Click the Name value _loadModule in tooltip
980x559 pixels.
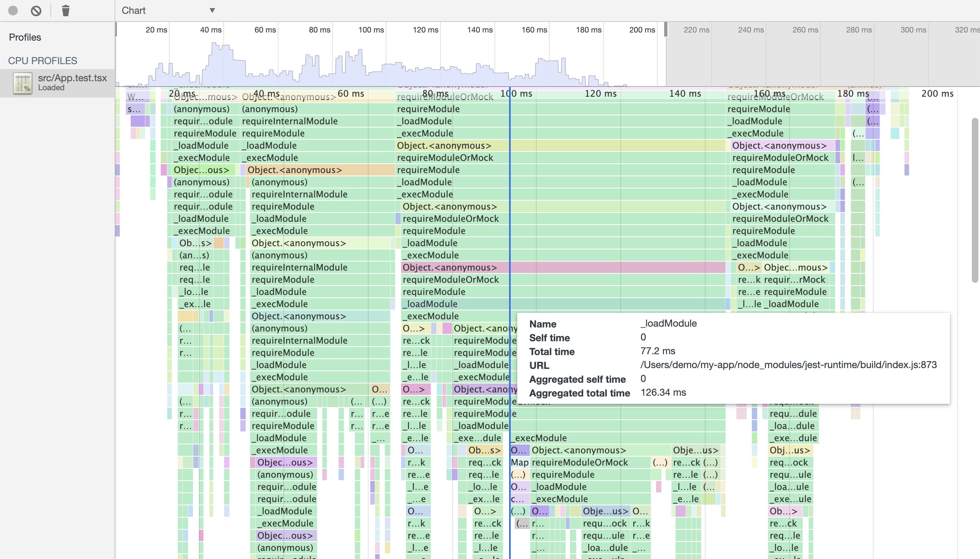pos(669,323)
